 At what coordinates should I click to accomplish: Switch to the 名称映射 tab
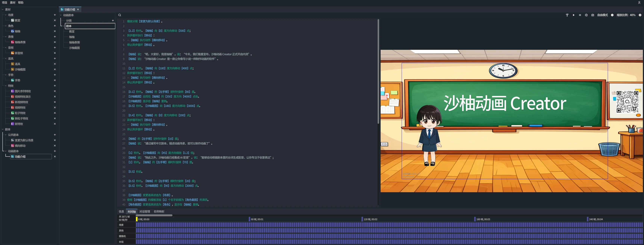pos(159,212)
